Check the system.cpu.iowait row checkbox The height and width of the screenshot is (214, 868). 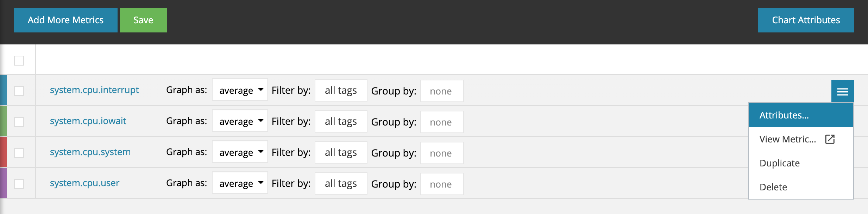tap(19, 122)
